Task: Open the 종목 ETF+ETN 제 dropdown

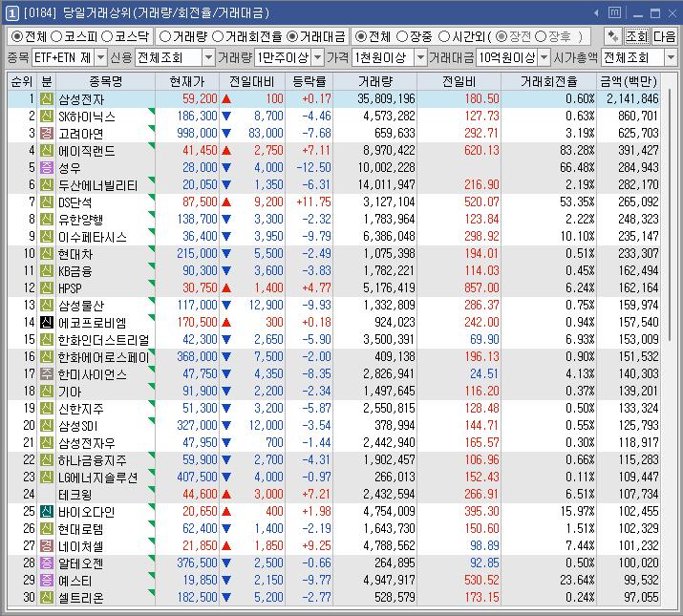Action: coord(100,57)
